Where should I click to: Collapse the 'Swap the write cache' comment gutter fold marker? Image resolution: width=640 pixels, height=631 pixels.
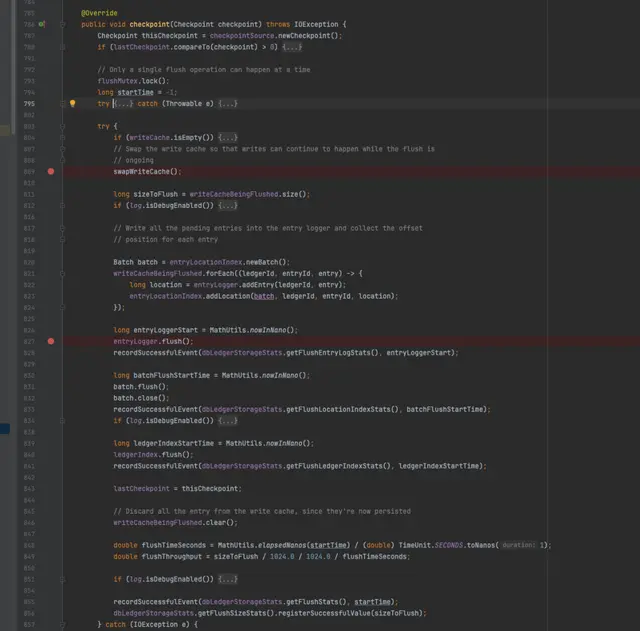62,149
